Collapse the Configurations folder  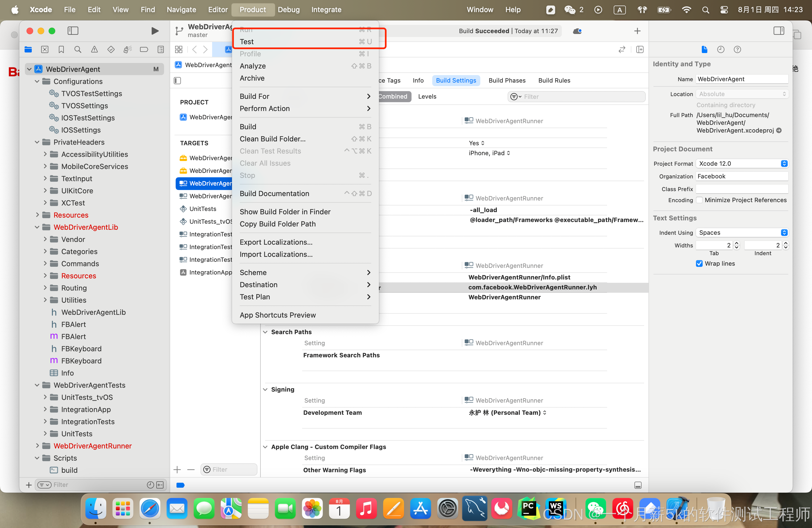point(37,81)
